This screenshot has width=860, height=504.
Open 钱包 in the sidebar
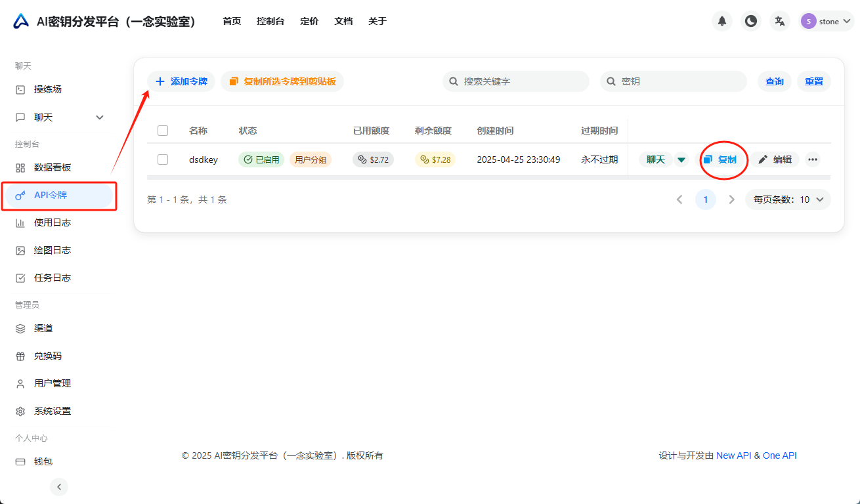(x=59, y=461)
